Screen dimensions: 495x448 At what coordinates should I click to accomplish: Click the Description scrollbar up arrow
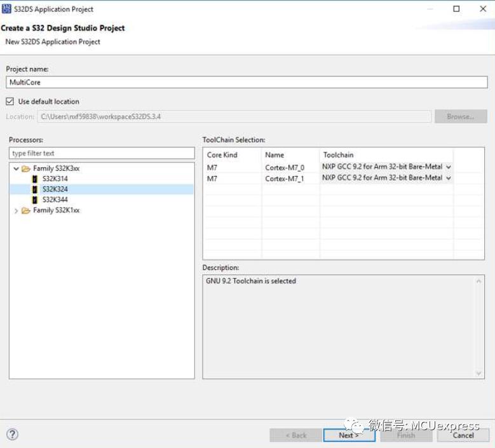coord(478,281)
